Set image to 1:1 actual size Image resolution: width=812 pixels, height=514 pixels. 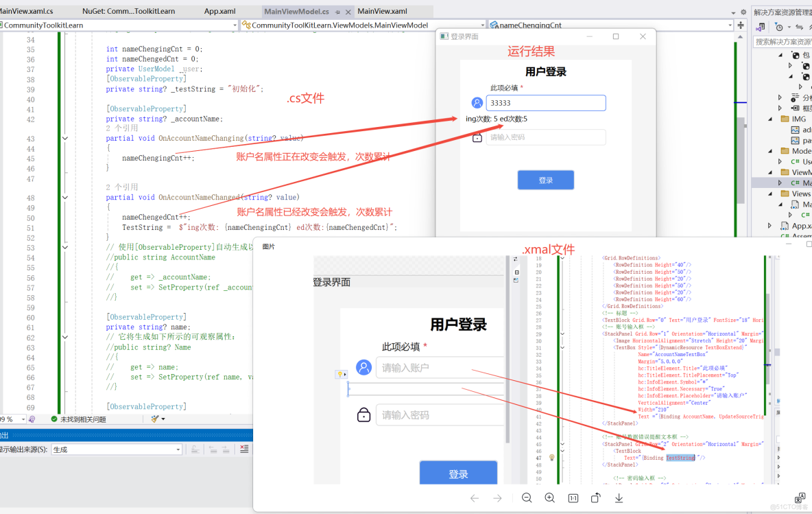point(572,498)
